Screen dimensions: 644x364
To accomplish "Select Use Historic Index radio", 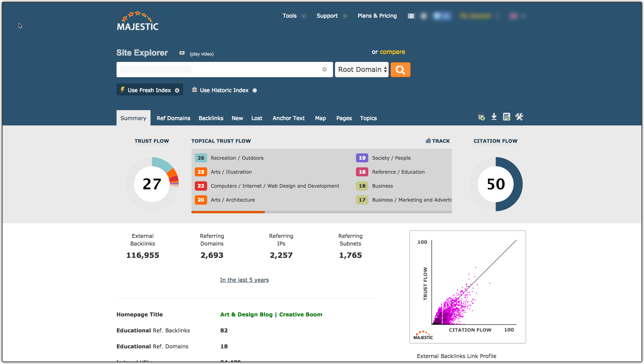I will click(x=255, y=91).
